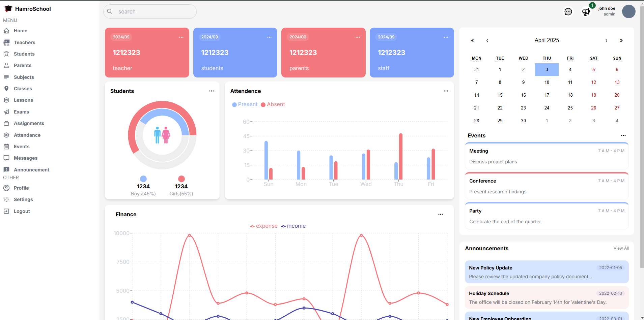Image resolution: width=644 pixels, height=320 pixels.
Task: Click the Girls red color dot
Action: pos(181,179)
